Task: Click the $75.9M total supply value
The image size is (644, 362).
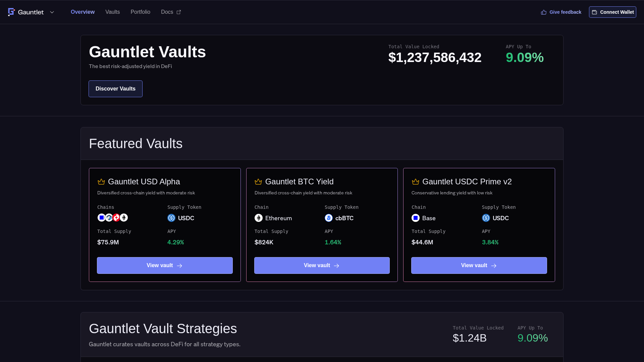Action: (108, 242)
